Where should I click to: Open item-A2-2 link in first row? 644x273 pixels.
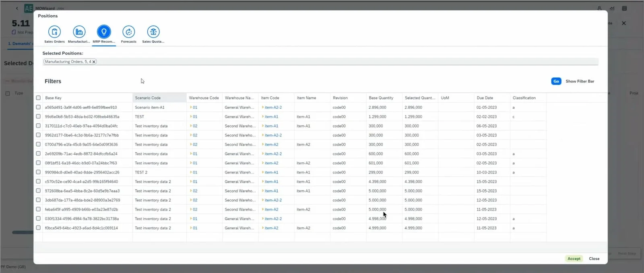pos(273,108)
